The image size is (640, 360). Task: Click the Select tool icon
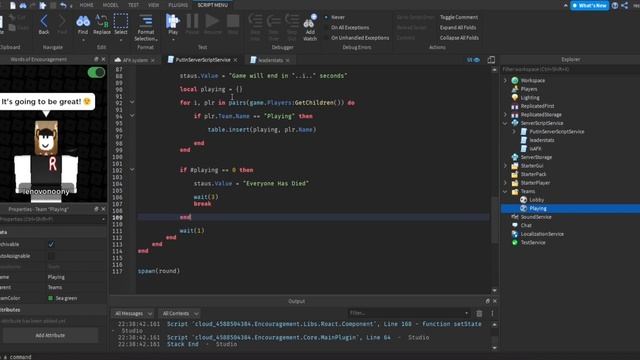(x=121, y=21)
